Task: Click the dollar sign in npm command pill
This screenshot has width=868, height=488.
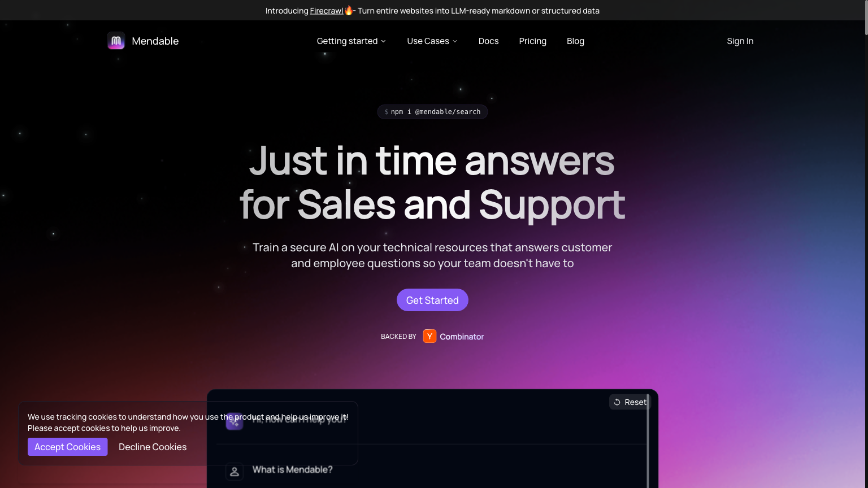Action: pos(387,112)
